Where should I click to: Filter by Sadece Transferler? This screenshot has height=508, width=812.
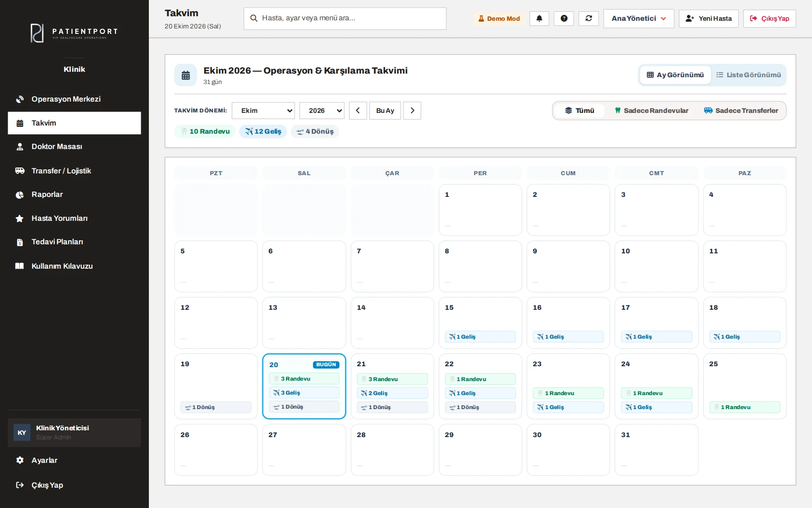(741, 111)
